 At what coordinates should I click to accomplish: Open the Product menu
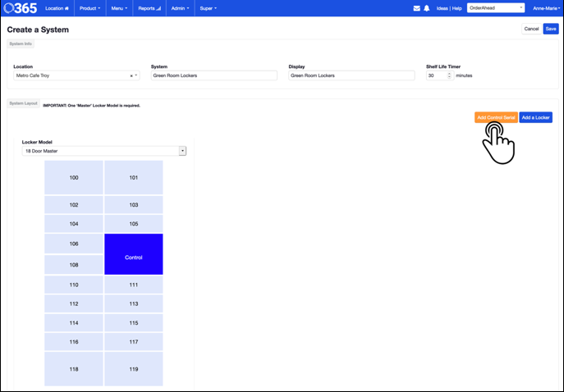click(x=89, y=8)
